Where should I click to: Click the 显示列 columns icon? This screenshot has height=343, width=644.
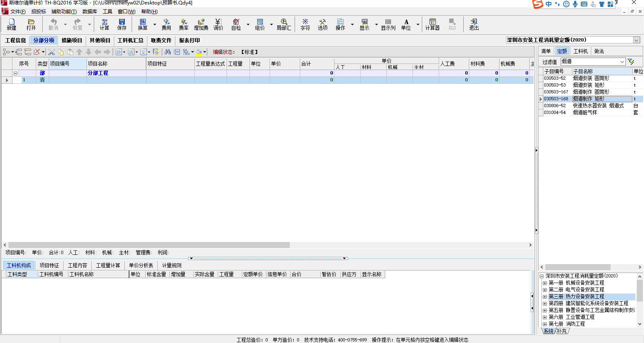click(388, 25)
